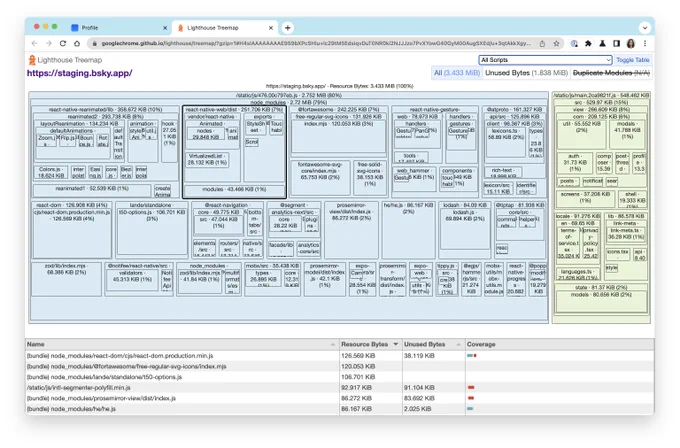Screen dimensions: 680x448
Task: Click the util 55.552 KiB green treemap block
Action: pos(581,134)
